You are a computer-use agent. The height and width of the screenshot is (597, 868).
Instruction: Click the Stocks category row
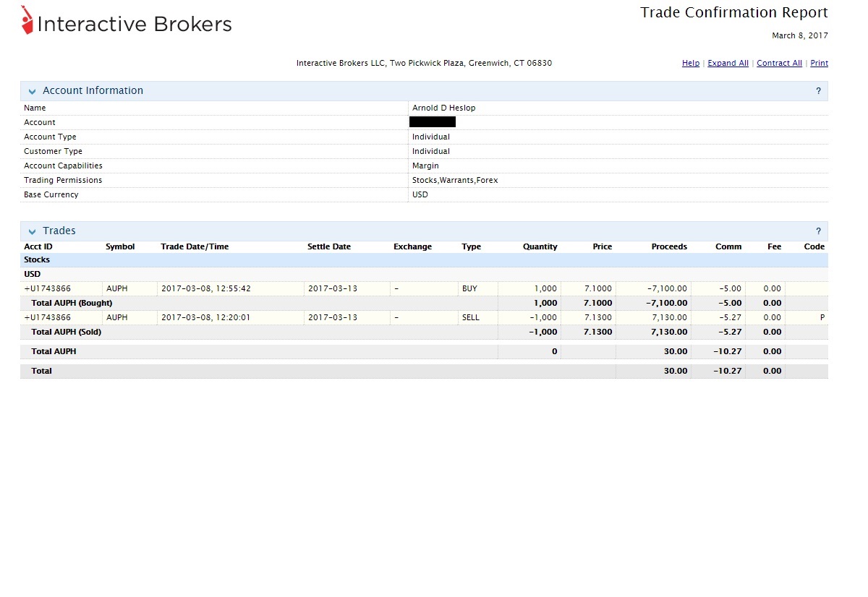[x=424, y=259]
